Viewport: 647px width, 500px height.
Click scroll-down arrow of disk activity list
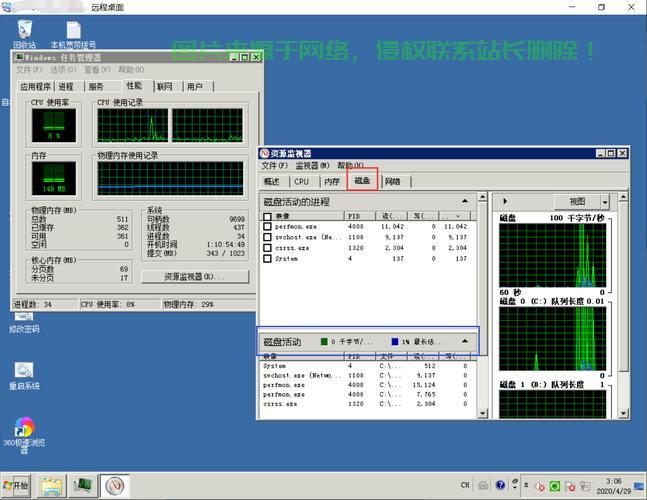tap(482, 413)
